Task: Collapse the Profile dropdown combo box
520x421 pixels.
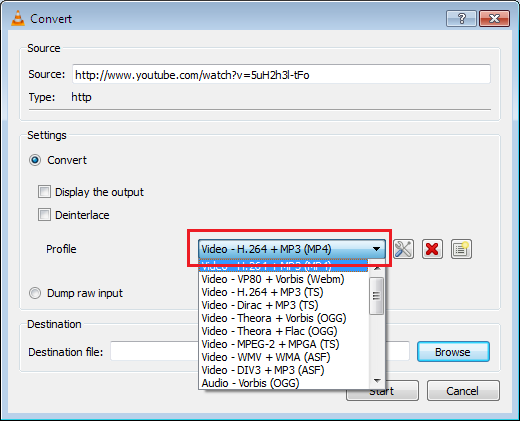Action: [x=292, y=249]
